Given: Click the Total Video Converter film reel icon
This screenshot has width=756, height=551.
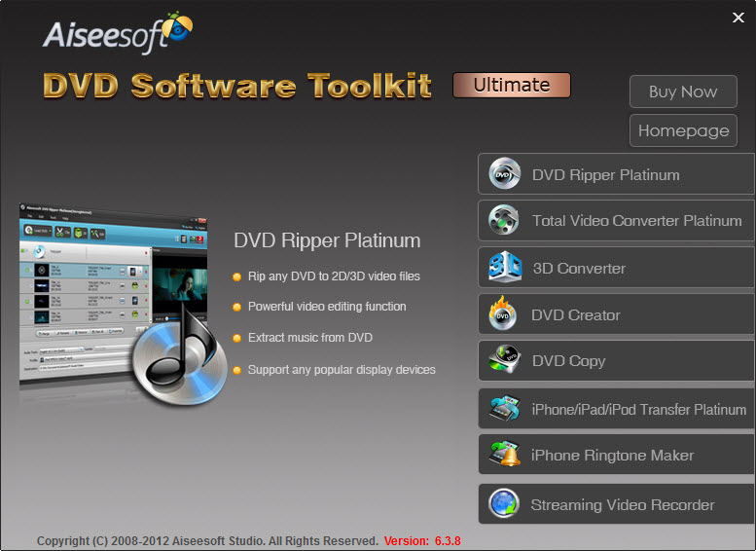Looking at the screenshot, I should (x=503, y=220).
